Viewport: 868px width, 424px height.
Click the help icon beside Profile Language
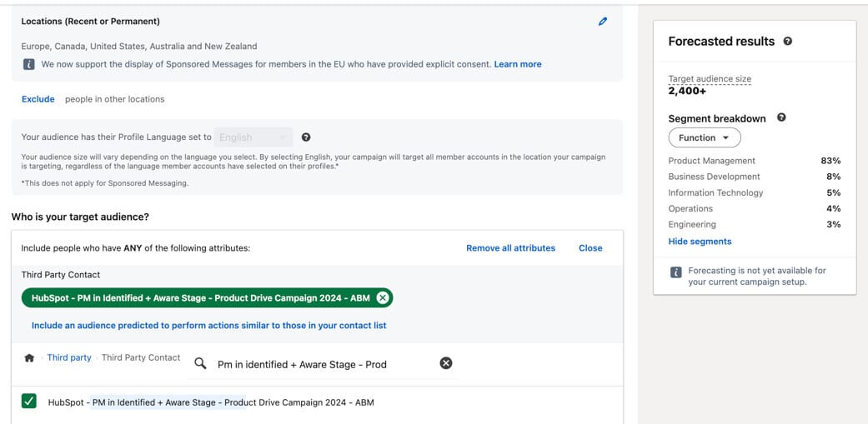(x=306, y=137)
